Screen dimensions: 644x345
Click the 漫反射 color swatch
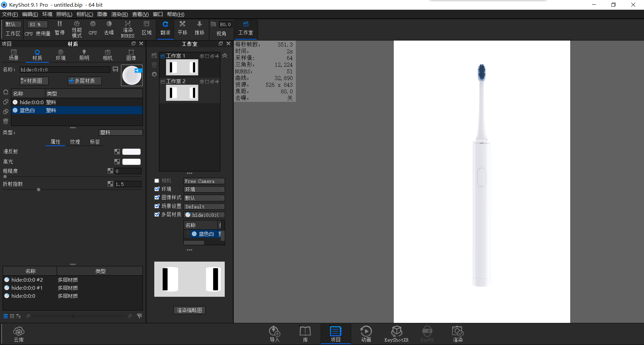tap(131, 151)
